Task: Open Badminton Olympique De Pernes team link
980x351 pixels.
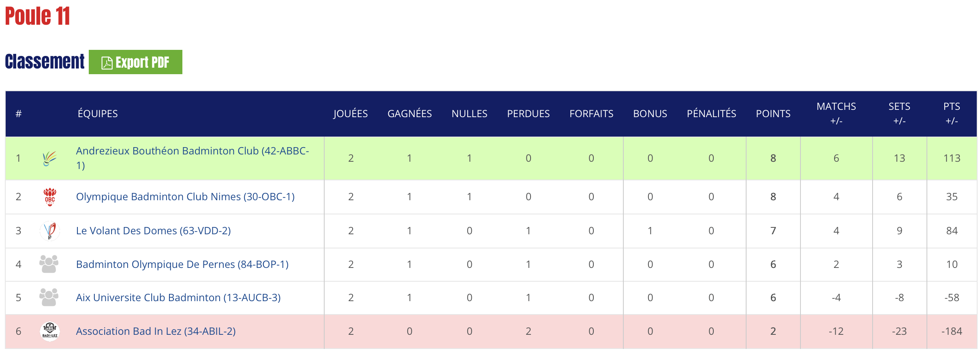Action: (182, 265)
